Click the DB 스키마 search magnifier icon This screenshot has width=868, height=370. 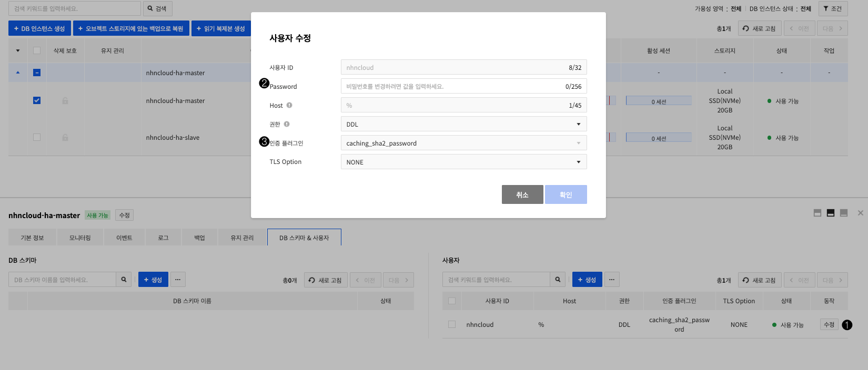tap(124, 280)
